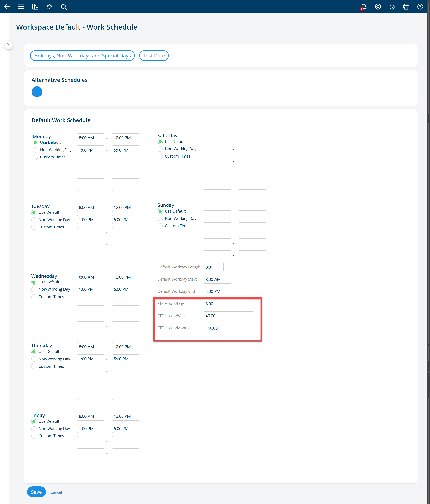Select Wednesday Custom Times radio
Viewport: 430px width, 504px height.
coord(34,297)
